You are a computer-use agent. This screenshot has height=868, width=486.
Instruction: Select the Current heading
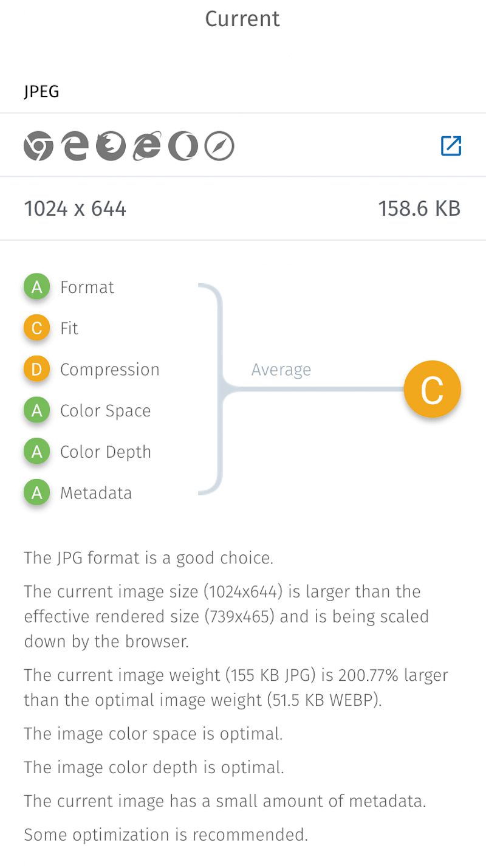point(242,19)
